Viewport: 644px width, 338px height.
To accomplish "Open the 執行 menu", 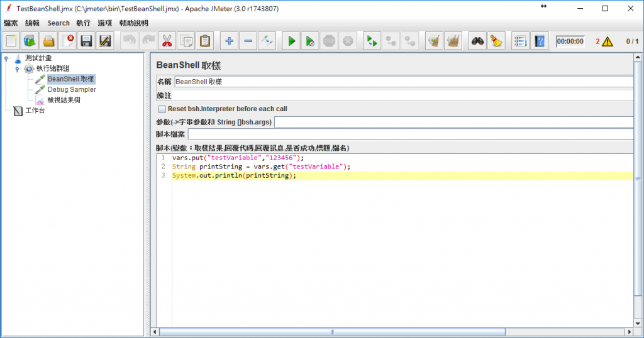I will point(84,23).
